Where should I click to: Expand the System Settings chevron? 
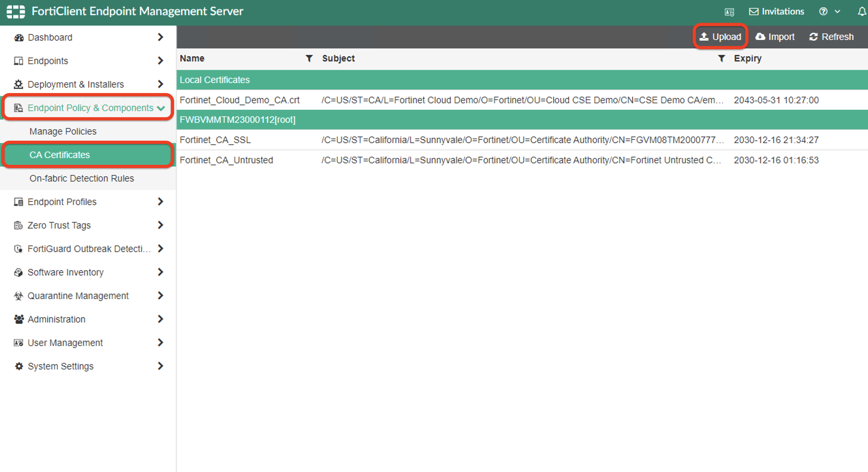(160, 366)
